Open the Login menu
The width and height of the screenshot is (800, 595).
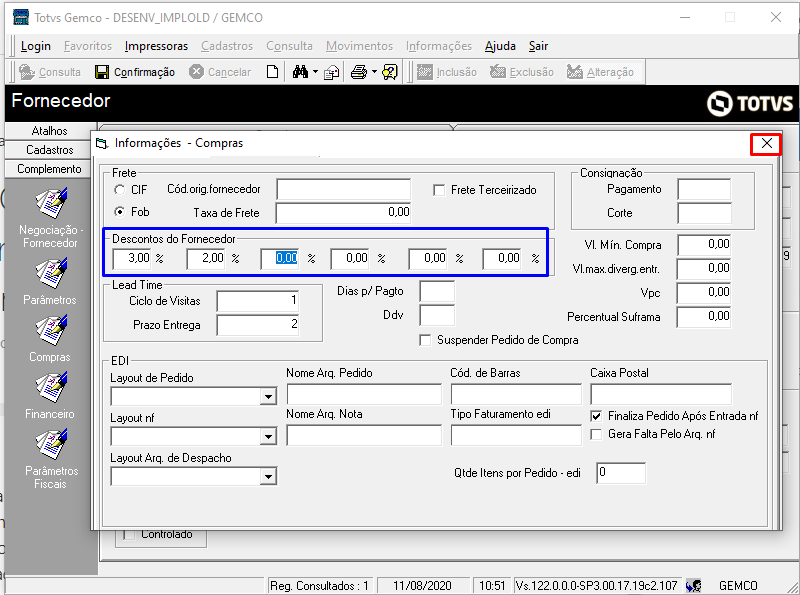point(36,46)
